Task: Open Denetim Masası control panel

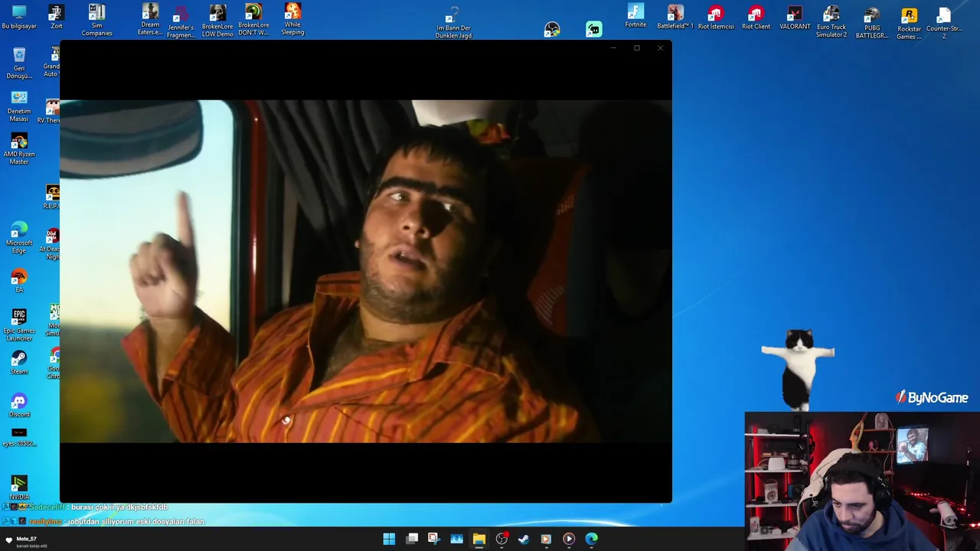Action: [x=19, y=106]
